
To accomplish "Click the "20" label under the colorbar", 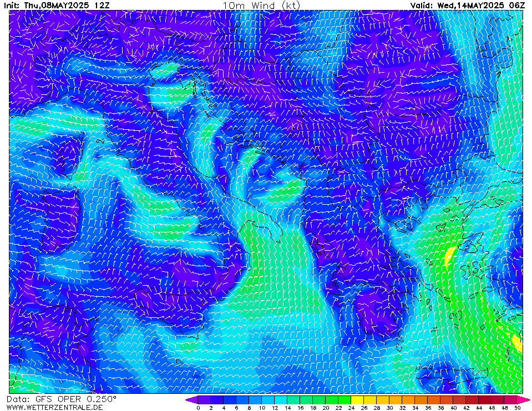I will 326,408.
